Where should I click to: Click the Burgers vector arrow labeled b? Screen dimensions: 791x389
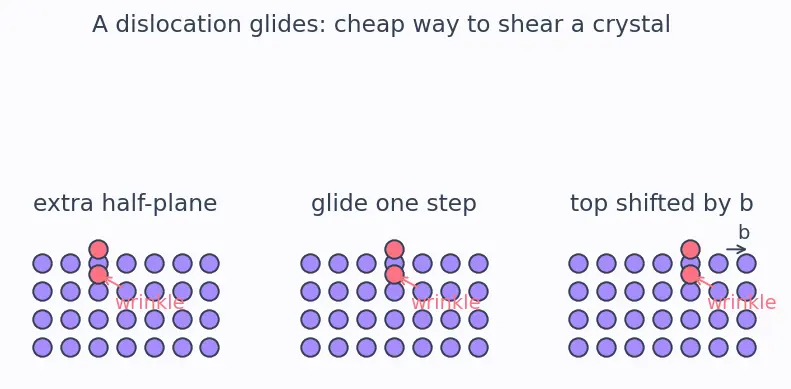pyautogui.click(x=736, y=249)
